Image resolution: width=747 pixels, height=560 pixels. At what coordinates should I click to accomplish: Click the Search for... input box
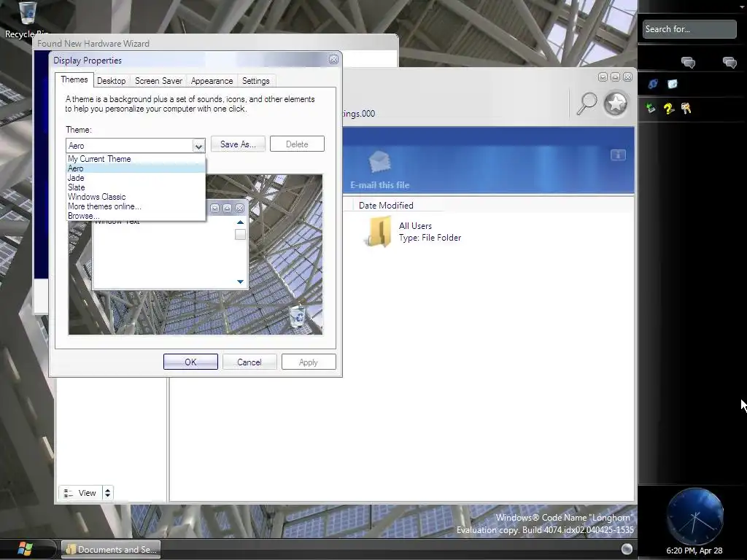[x=689, y=29]
